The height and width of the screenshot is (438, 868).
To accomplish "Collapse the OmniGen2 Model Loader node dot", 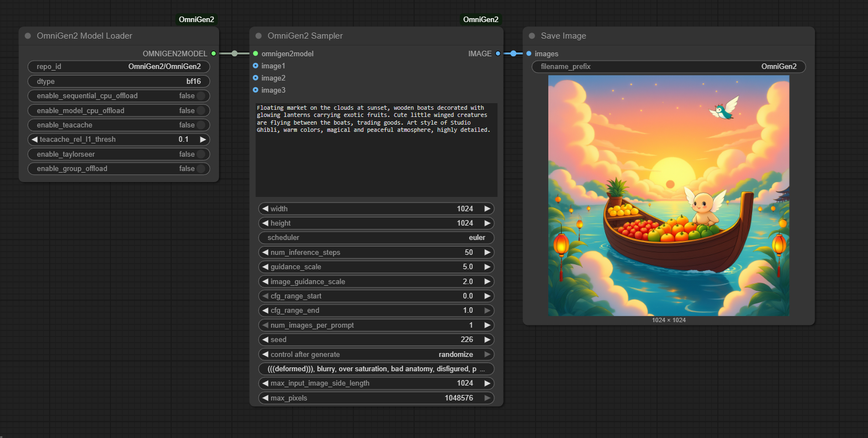I will pyautogui.click(x=28, y=36).
